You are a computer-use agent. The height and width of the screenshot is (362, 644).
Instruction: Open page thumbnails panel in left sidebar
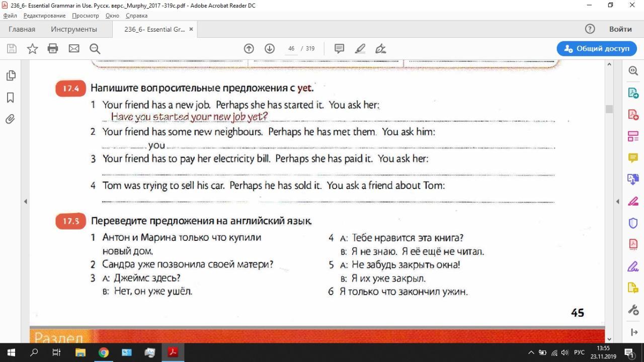(x=11, y=75)
